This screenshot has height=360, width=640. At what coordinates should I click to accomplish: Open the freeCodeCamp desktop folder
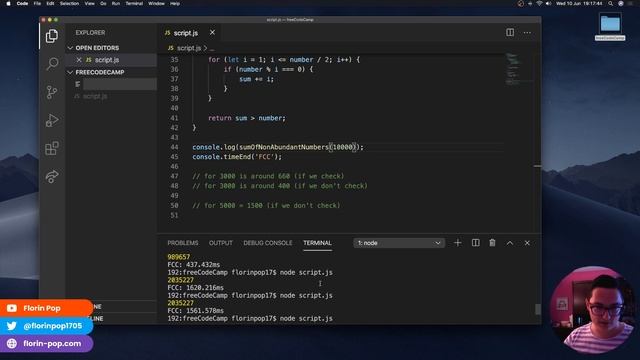tap(610, 27)
